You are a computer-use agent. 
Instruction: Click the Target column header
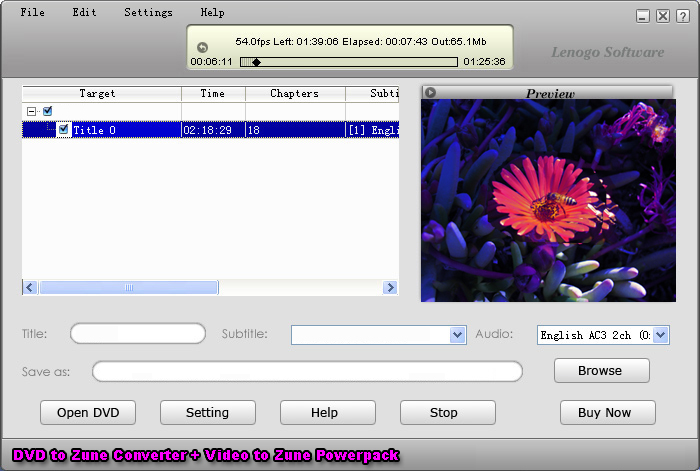(x=102, y=94)
